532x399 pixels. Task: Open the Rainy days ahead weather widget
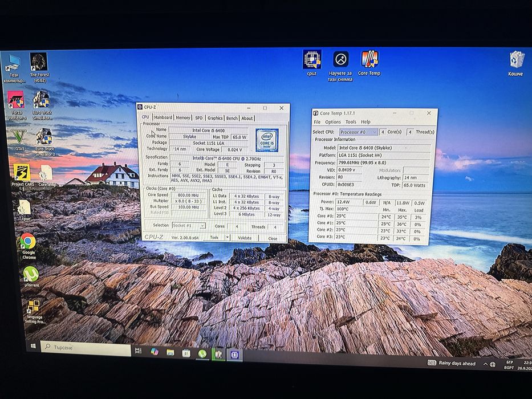(451, 363)
